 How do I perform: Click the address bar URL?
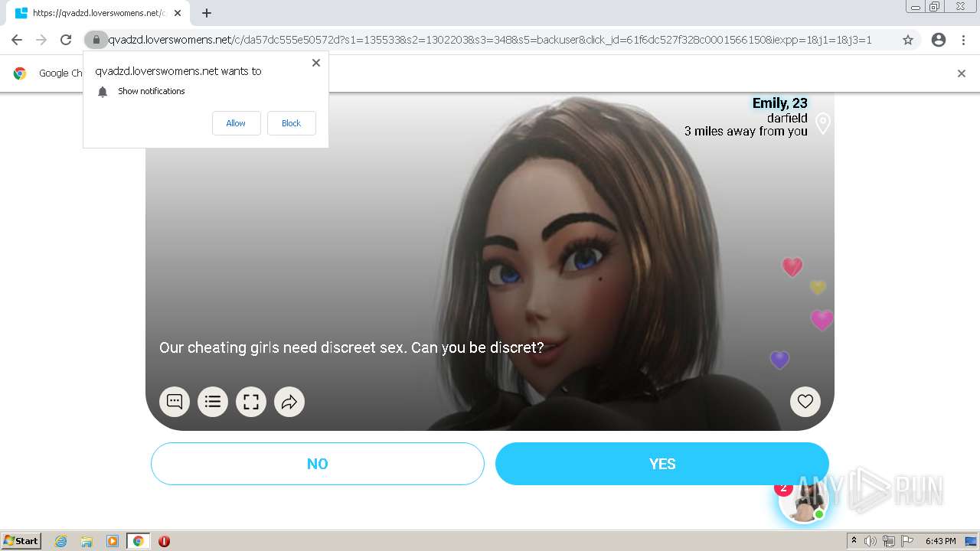(490, 40)
